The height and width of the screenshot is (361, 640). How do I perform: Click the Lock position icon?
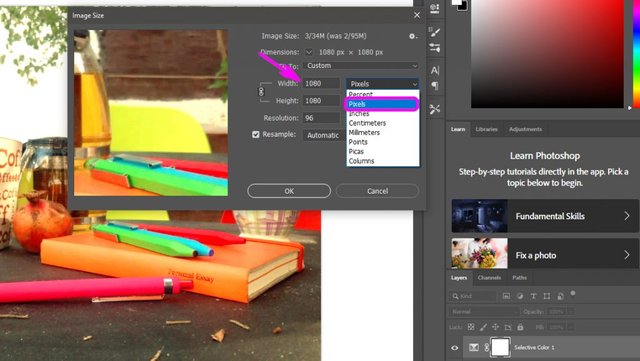click(x=496, y=327)
